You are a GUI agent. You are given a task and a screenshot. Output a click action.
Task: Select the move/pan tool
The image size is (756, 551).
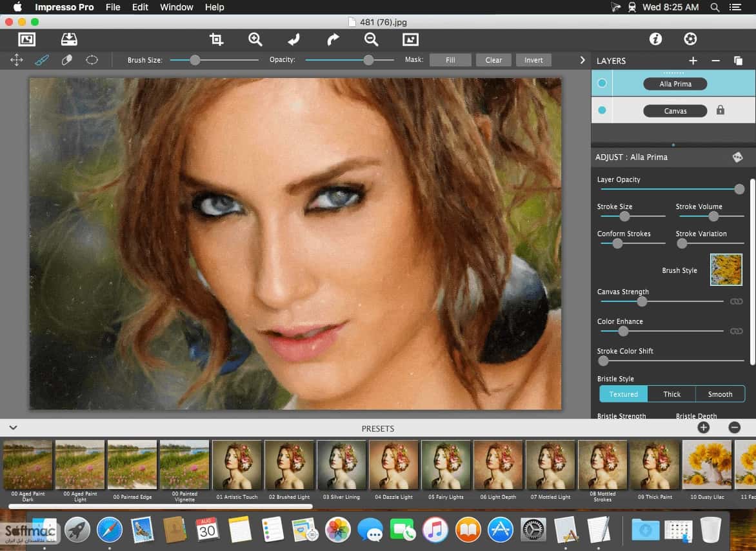click(16, 60)
